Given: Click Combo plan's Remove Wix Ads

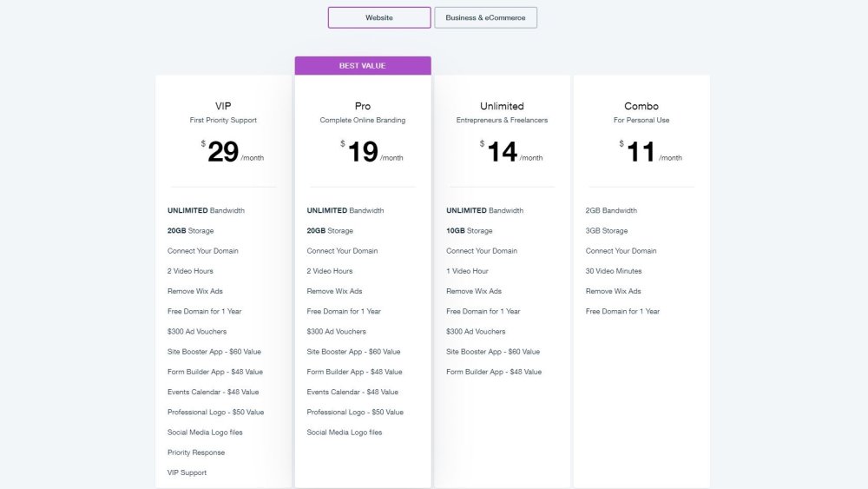Looking at the screenshot, I should tap(614, 291).
